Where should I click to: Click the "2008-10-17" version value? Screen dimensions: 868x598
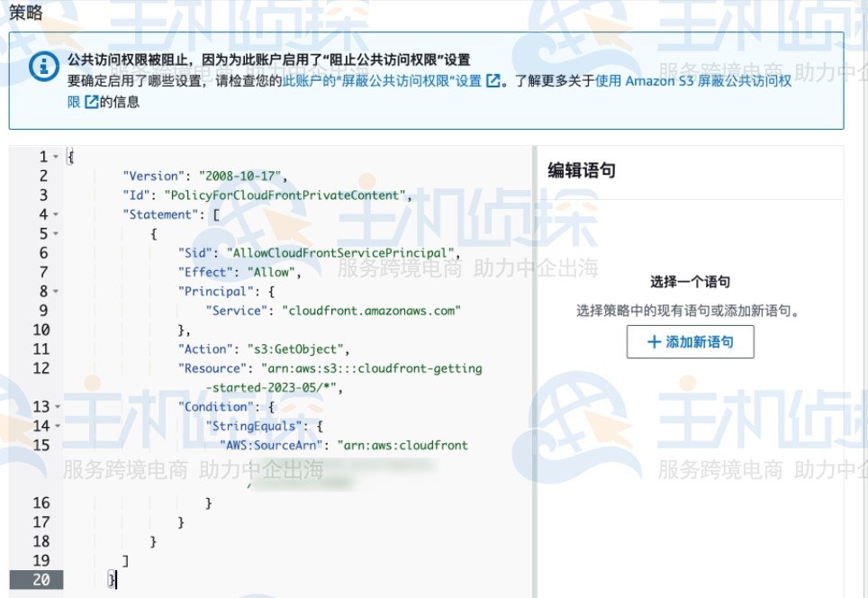(240, 177)
